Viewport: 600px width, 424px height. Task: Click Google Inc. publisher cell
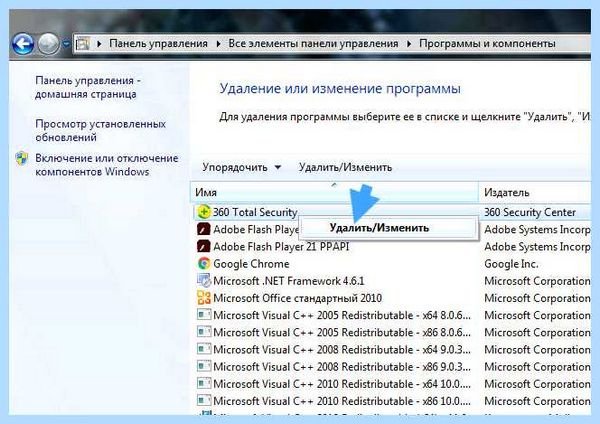(x=511, y=264)
